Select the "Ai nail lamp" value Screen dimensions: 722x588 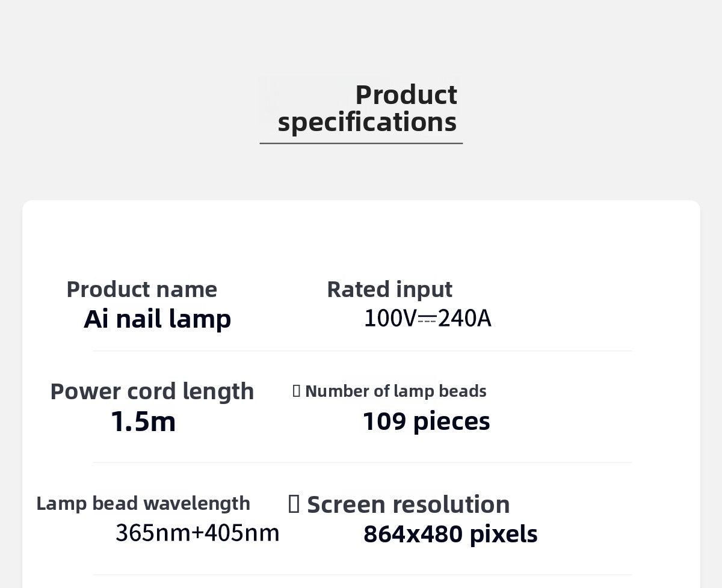pos(157,319)
